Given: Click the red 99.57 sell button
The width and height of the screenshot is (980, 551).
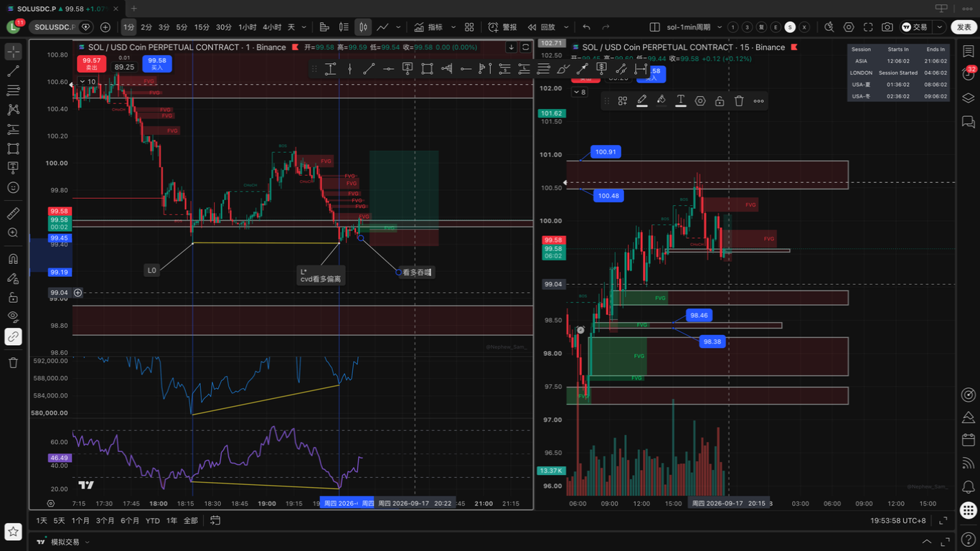Looking at the screenshot, I should pos(91,64).
